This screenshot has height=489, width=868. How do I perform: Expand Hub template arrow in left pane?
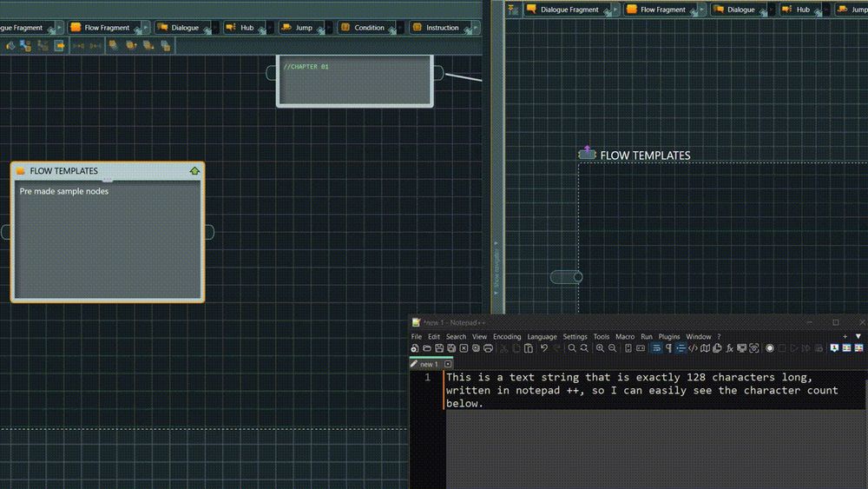pyautogui.click(x=271, y=28)
